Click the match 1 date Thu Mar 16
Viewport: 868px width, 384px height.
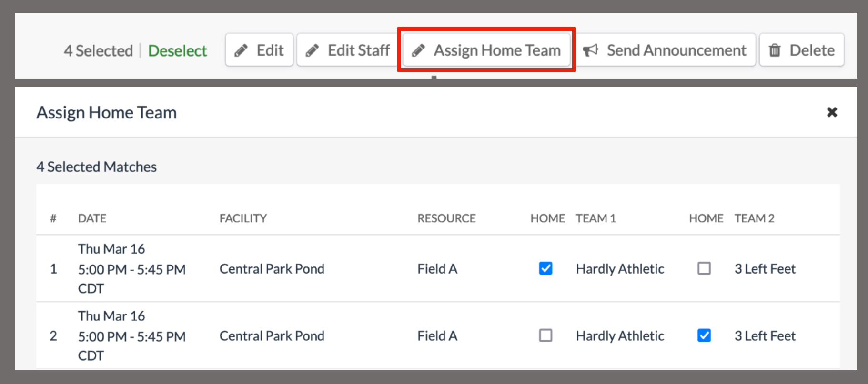point(111,249)
